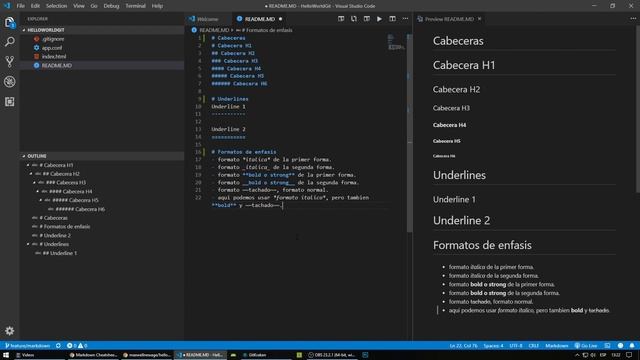Click the open preview to the side icon
The image size is (640, 360).
click(x=367, y=19)
